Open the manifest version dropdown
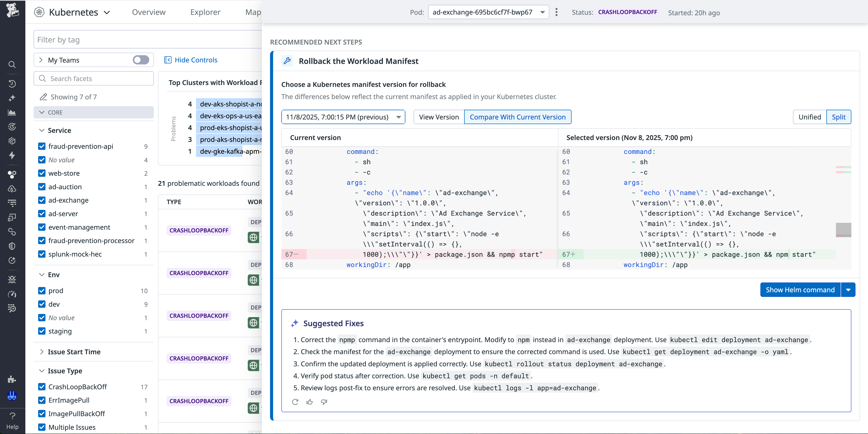Screen dimensions: 868x434 (343, 117)
